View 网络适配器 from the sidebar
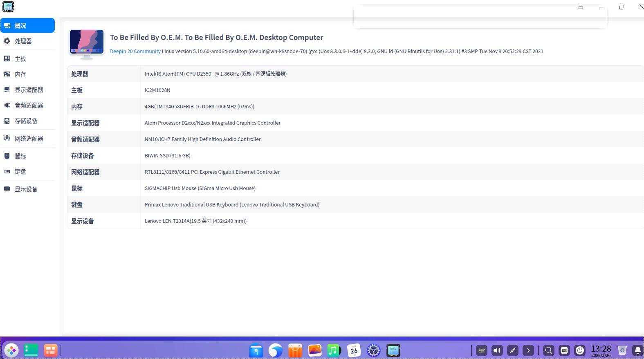This screenshot has width=644, height=359. click(27, 138)
